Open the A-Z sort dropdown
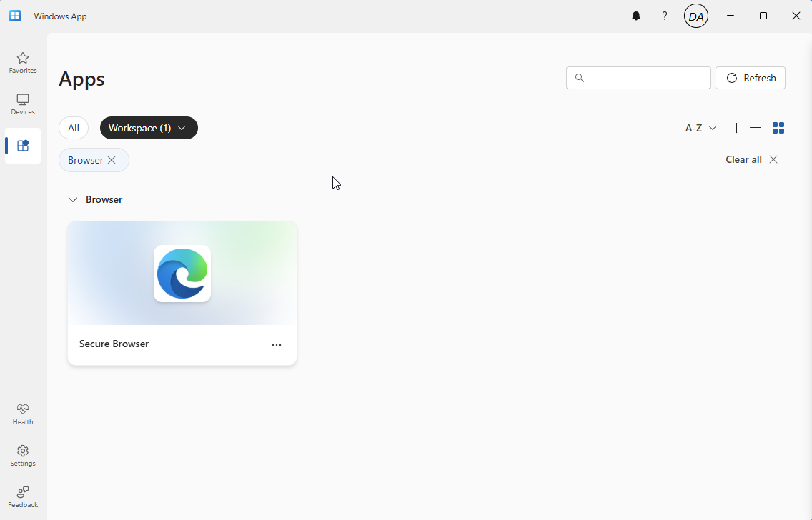812x520 pixels. tap(700, 128)
